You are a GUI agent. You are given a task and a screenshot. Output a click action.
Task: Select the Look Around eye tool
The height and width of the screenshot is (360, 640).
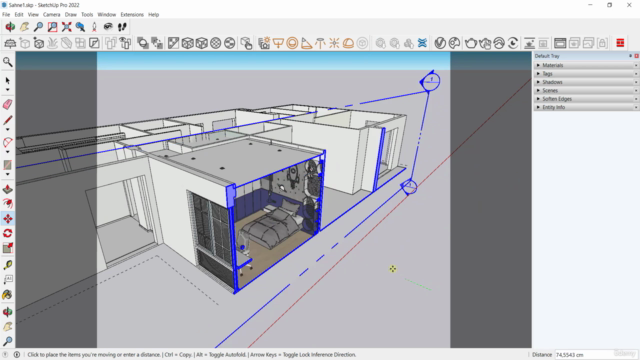pyautogui.click(x=108, y=27)
